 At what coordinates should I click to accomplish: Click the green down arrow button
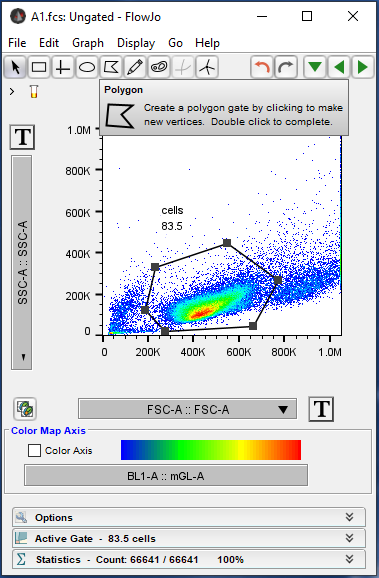coord(314,67)
